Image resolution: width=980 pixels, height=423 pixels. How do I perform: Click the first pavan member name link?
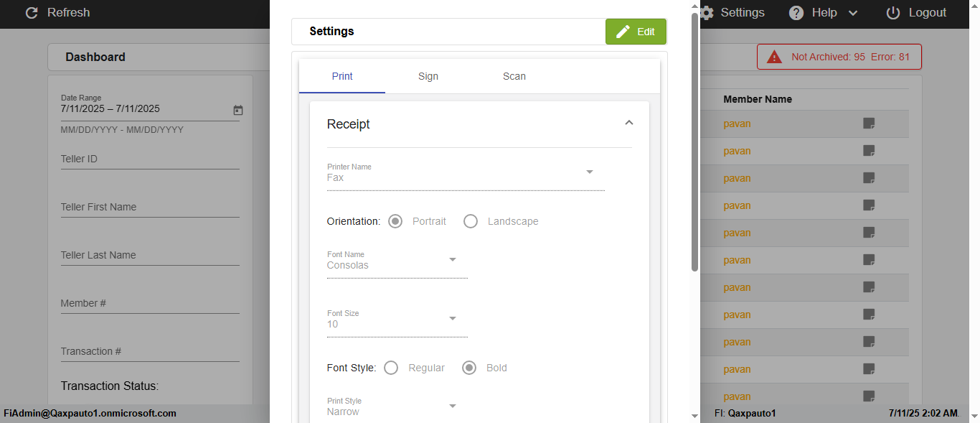tap(737, 124)
